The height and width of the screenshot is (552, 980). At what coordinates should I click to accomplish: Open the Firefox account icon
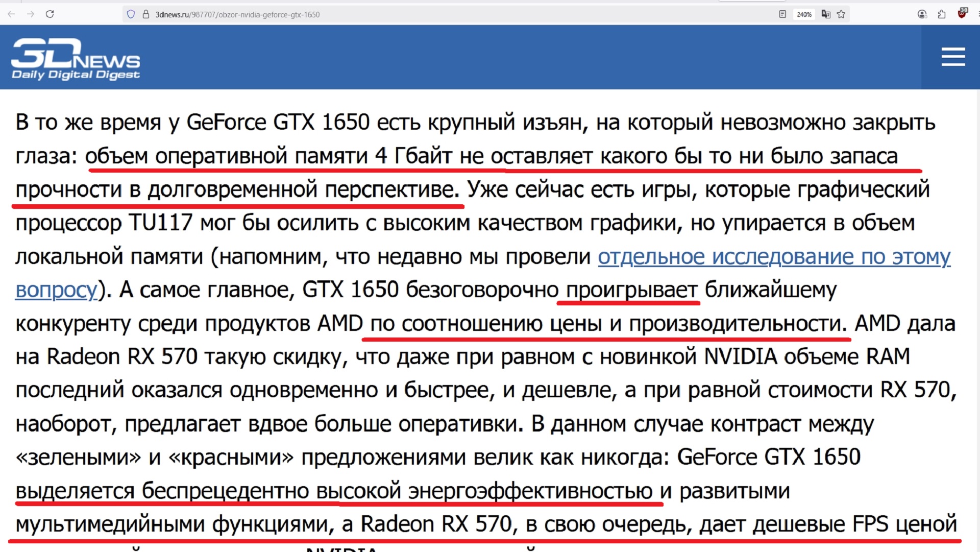click(x=922, y=14)
